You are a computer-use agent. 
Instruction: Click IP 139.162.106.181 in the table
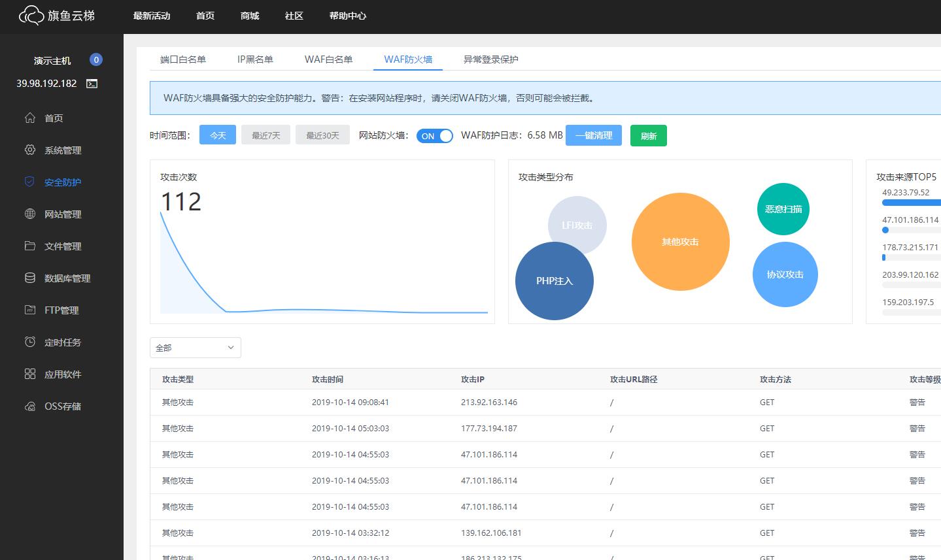(x=491, y=533)
